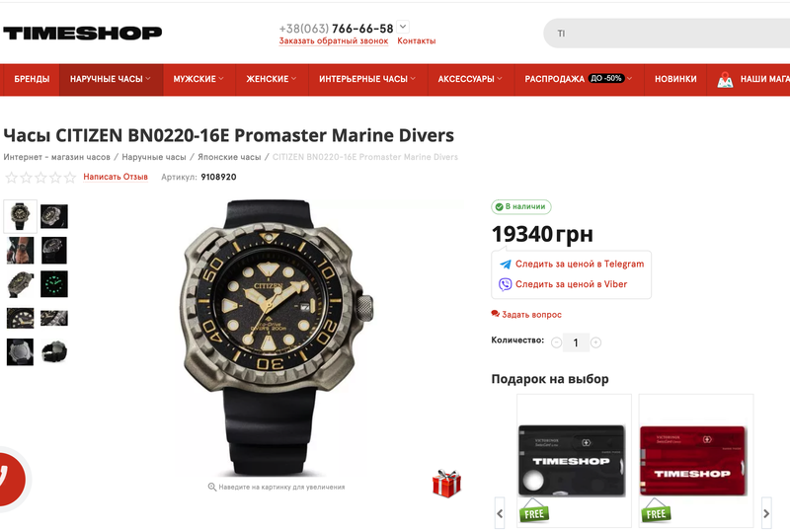The height and width of the screenshot is (532, 790).
Task: Click the map pin stores icon
Action: pos(725,80)
